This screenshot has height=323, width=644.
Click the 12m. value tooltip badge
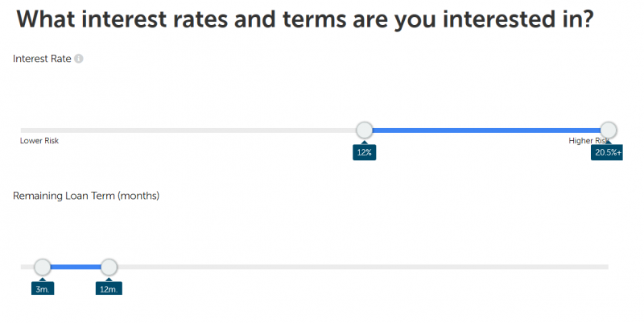click(x=109, y=288)
